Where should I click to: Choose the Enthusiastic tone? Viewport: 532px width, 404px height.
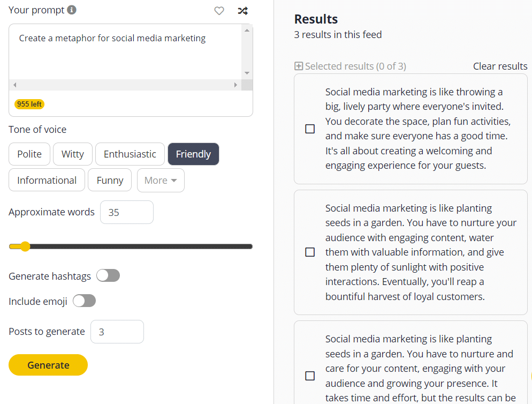pyautogui.click(x=130, y=154)
